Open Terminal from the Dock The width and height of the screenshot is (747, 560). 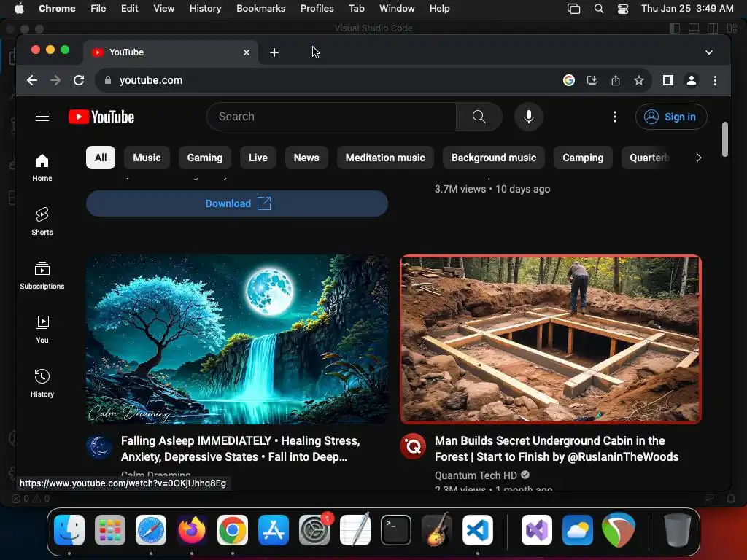click(396, 529)
